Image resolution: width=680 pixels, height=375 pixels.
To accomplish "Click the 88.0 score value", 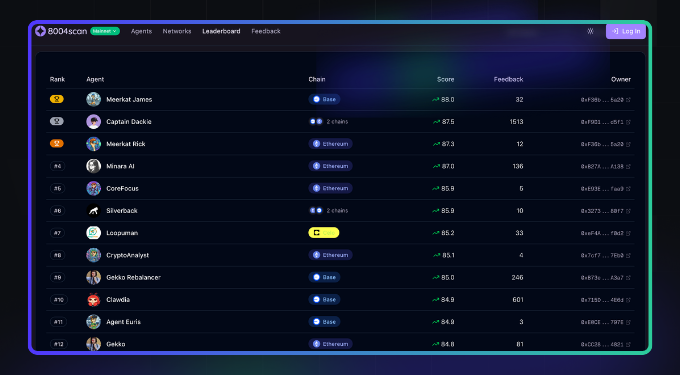I will (448, 99).
